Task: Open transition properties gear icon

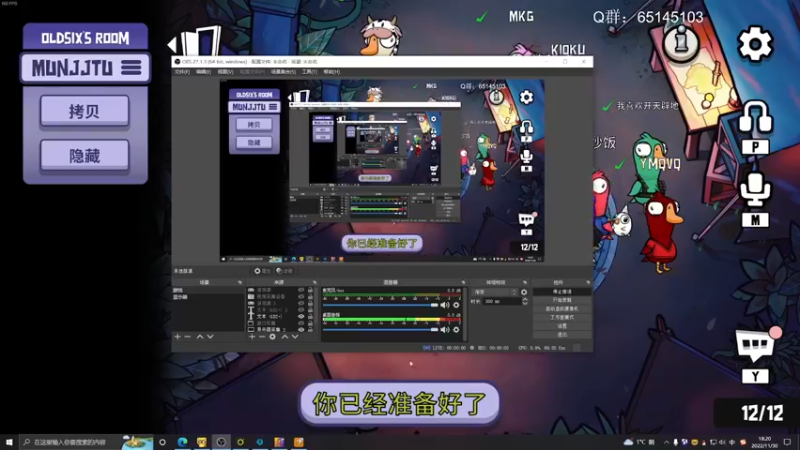Action: pyautogui.click(x=524, y=292)
